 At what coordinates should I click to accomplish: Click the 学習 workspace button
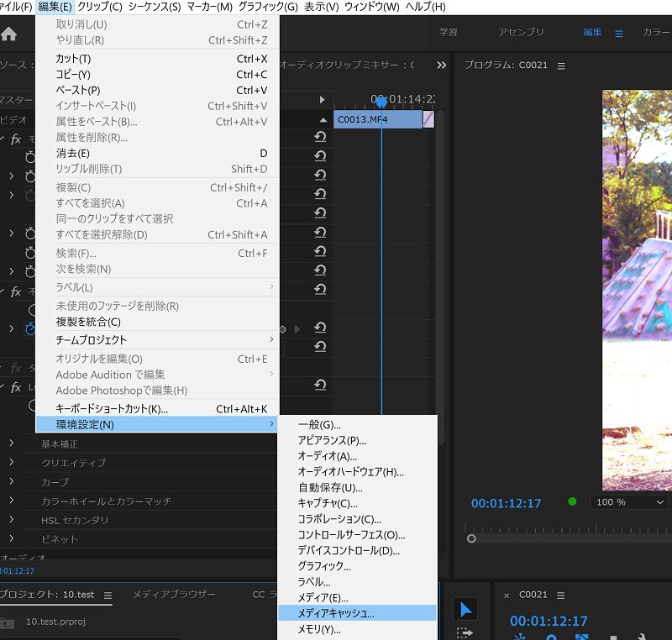pos(449,32)
